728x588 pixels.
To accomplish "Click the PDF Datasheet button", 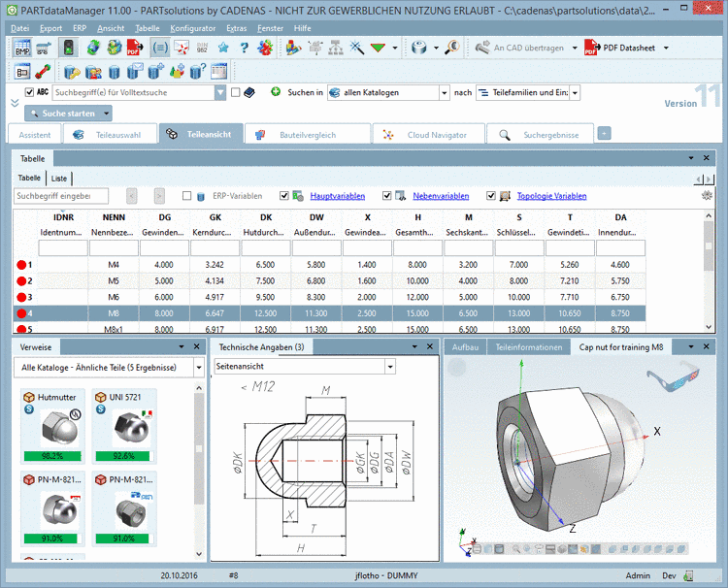I will pyautogui.click(x=619, y=48).
